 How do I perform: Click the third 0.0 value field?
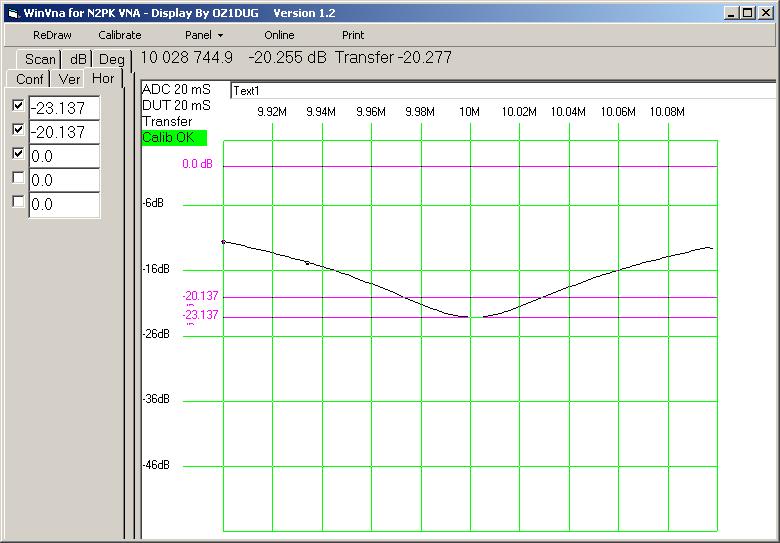[x=64, y=156]
